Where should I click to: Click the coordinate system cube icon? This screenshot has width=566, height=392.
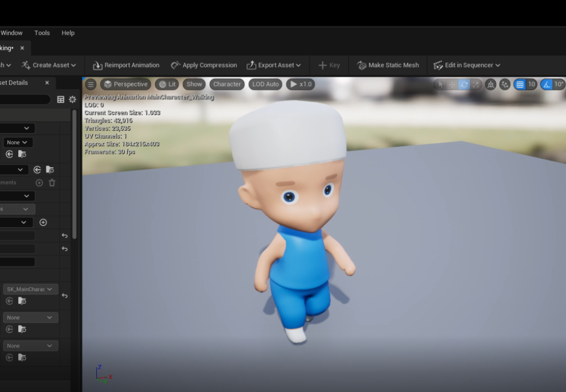[x=491, y=85]
